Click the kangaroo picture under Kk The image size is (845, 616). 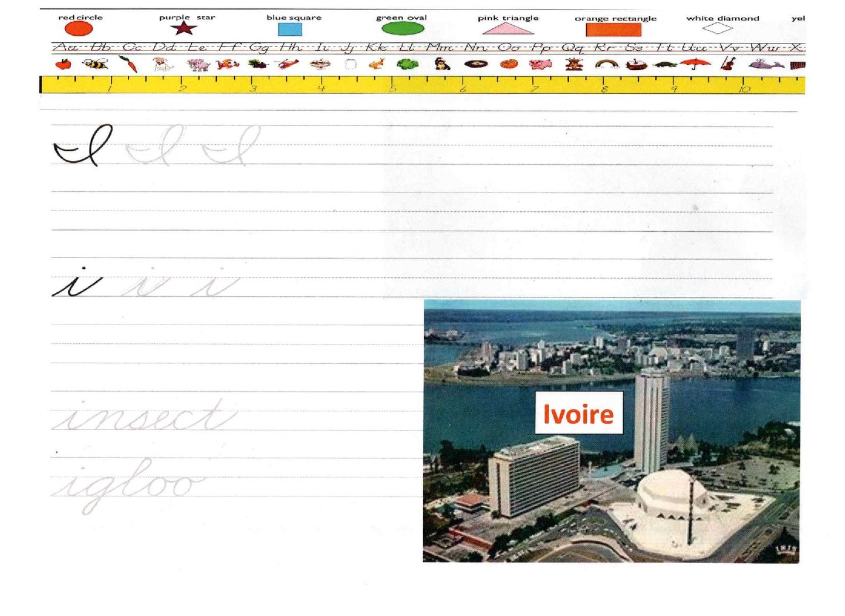377,63
